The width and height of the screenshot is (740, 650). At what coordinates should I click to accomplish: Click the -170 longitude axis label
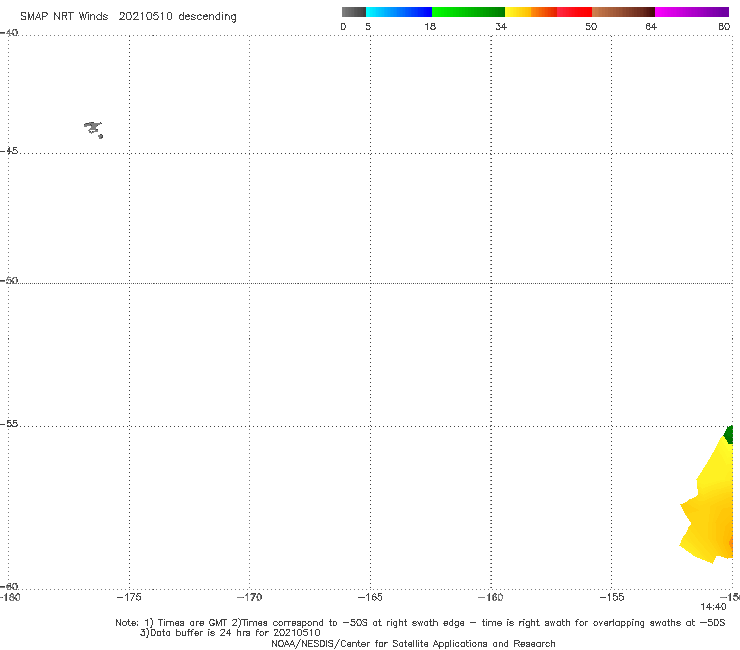click(x=249, y=597)
